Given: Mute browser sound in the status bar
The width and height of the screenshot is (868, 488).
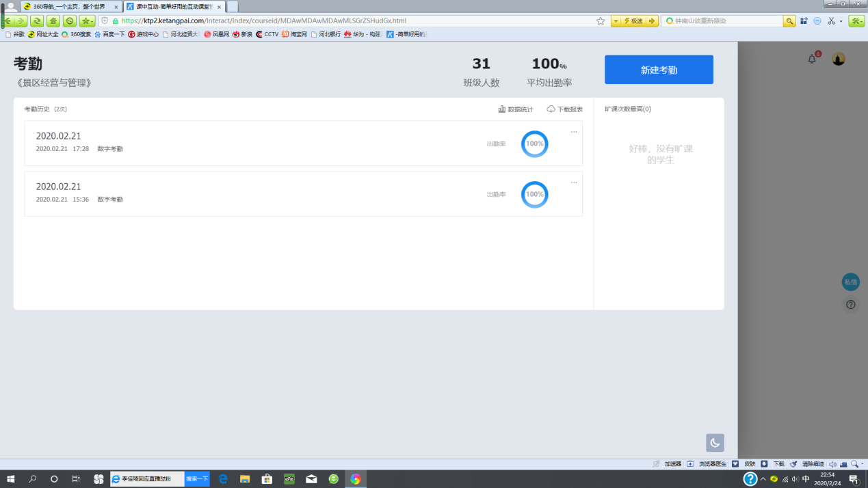Looking at the screenshot, I should (832, 464).
